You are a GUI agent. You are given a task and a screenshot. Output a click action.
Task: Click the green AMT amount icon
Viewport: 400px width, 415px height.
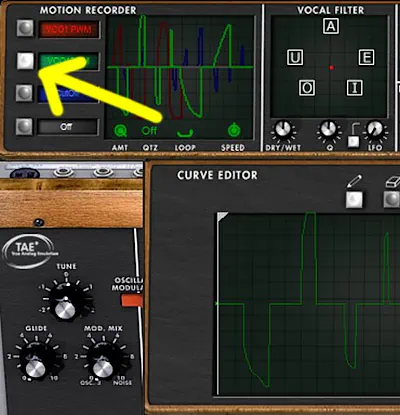120,131
